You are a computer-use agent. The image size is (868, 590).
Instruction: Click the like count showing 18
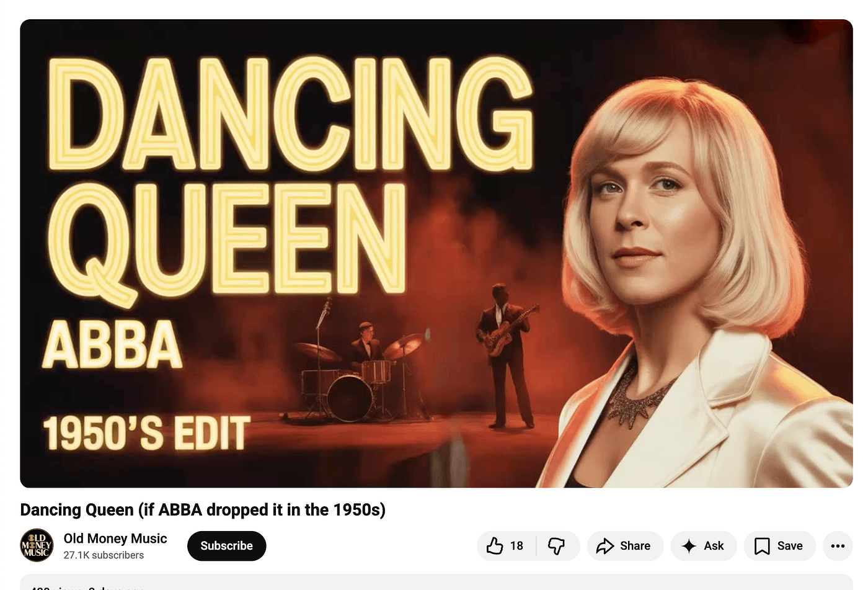[x=516, y=546]
